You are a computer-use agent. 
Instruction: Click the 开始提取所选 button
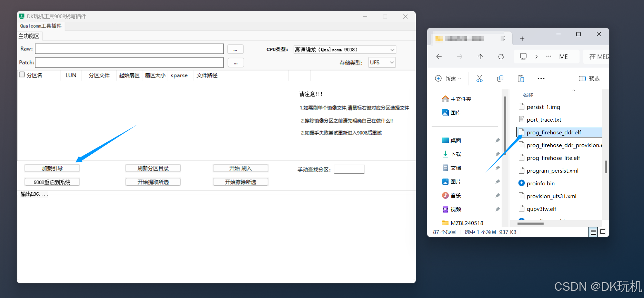tap(153, 182)
